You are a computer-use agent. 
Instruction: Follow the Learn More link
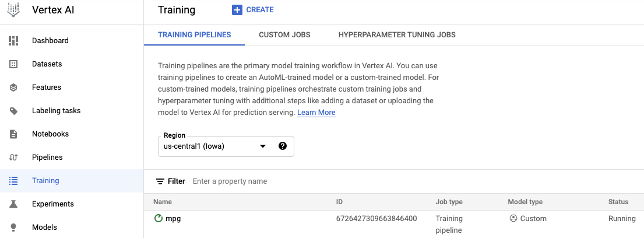tap(316, 112)
